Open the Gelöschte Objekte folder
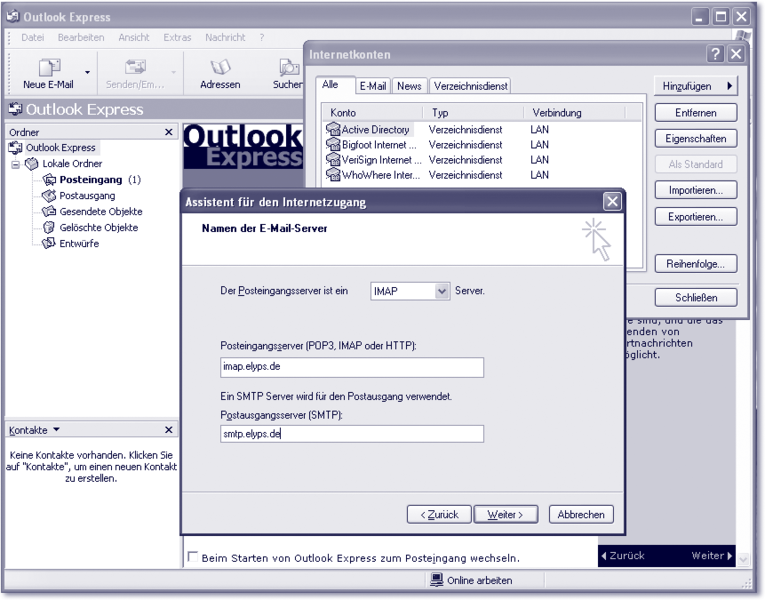 coord(98,228)
